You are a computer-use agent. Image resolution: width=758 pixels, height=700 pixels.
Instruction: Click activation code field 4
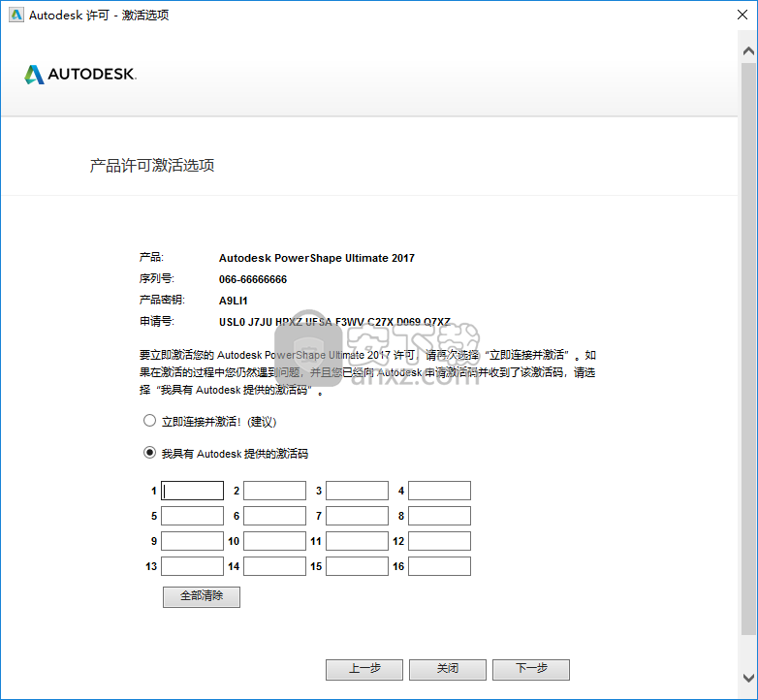pos(439,491)
